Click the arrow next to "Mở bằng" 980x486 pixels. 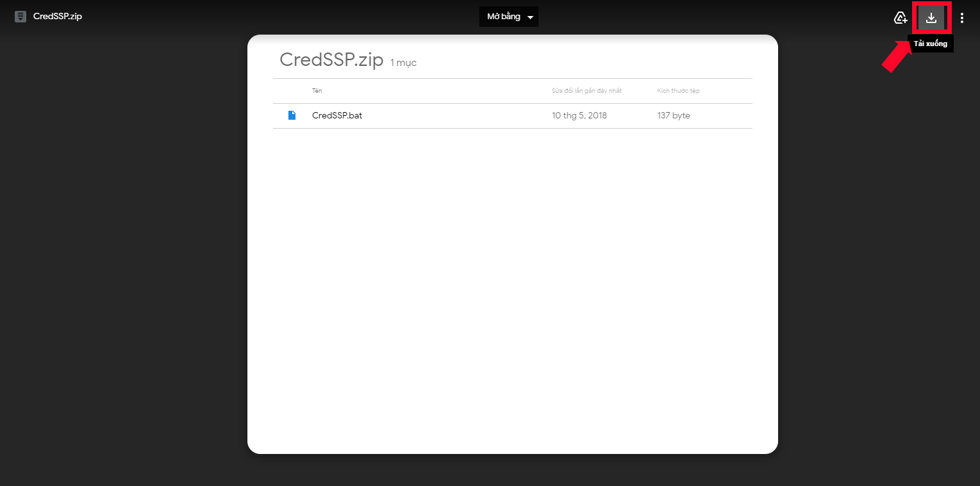click(x=530, y=17)
